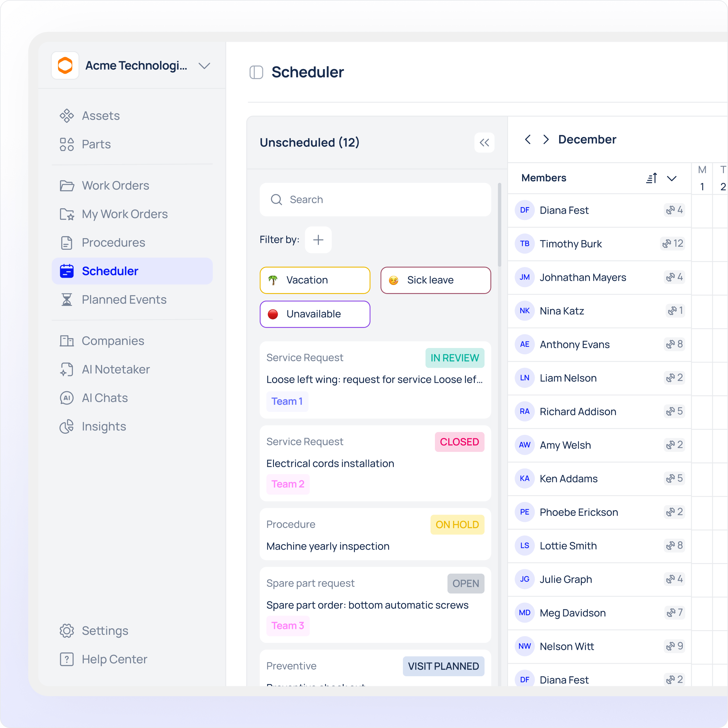Collapse the Unscheduled panel with double-chevron
The height and width of the screenshot is (728, 728).
[484, 142]
